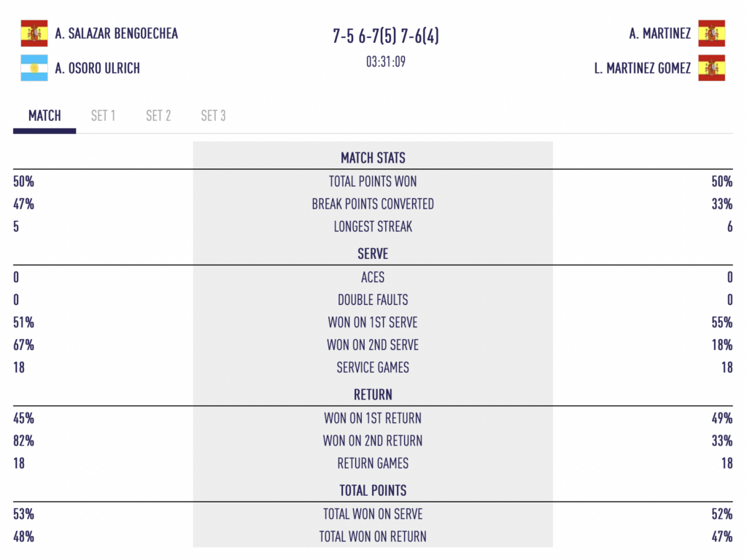
Task: Click Argentina flag beside A. Osoro Ulrich
Action: [x=34, y=68]
